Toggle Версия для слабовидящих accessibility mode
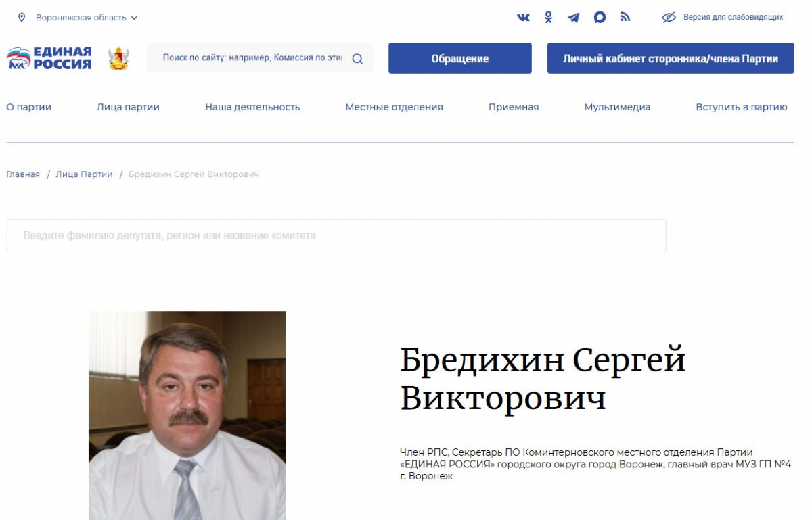This screenshot has width=812, height=520. [723, 18]
